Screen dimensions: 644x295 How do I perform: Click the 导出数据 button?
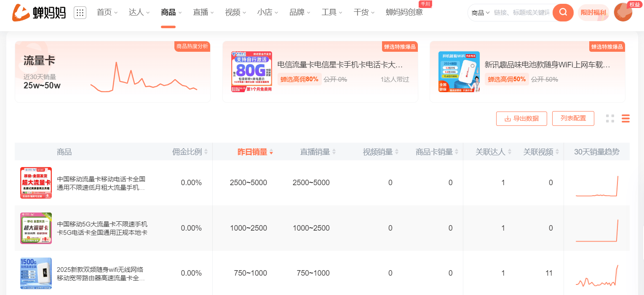pos(521,119)
